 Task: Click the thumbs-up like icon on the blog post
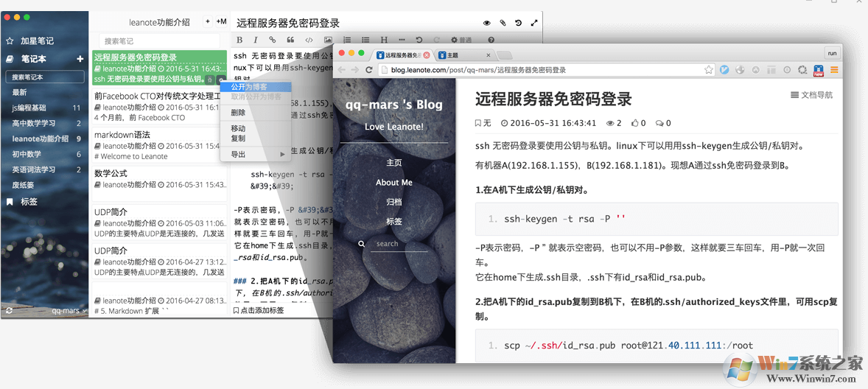635,123
